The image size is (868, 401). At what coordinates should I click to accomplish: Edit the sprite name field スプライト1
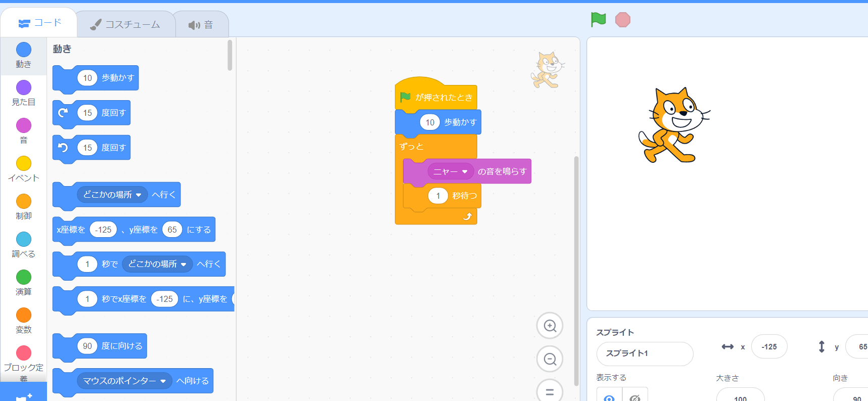[645, 353]
